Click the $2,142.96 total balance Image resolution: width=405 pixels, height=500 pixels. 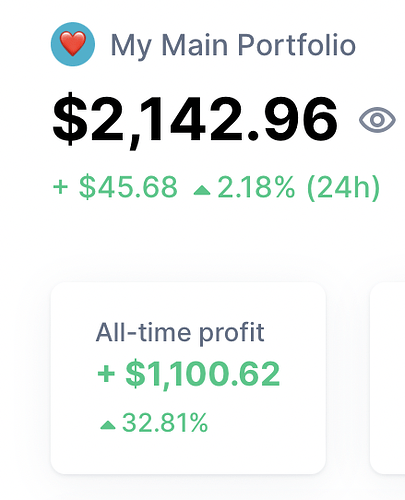[195, 119]
